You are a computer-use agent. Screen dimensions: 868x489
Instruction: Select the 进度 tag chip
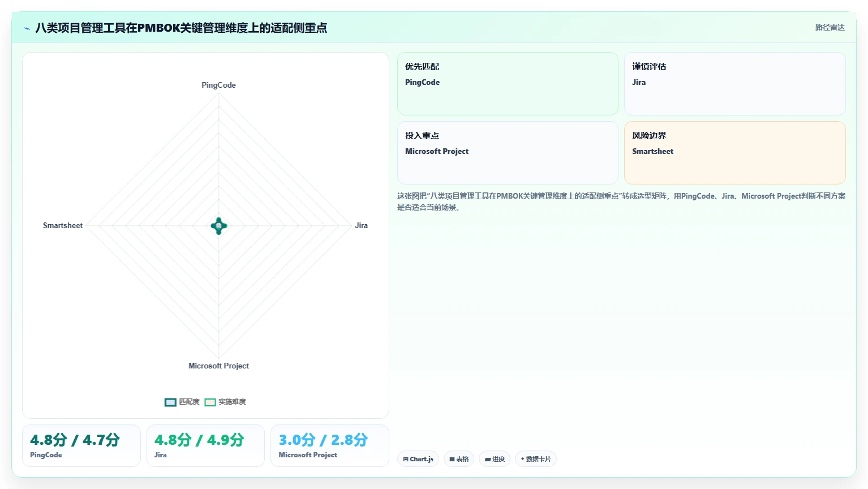tap(495, 459)
